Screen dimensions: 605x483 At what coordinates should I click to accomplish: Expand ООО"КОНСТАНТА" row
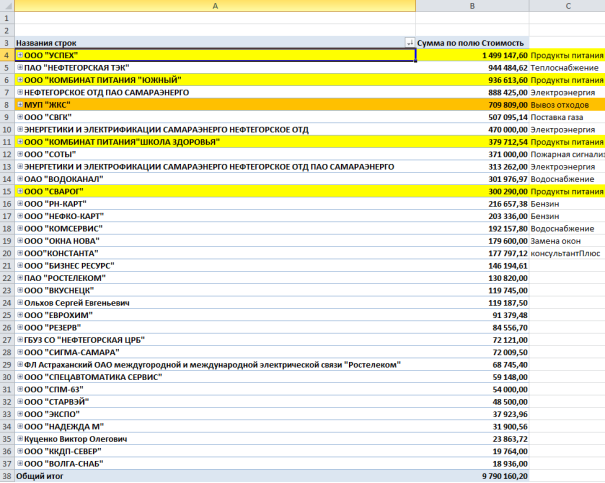pyautogui.click(x=20, y=253)
